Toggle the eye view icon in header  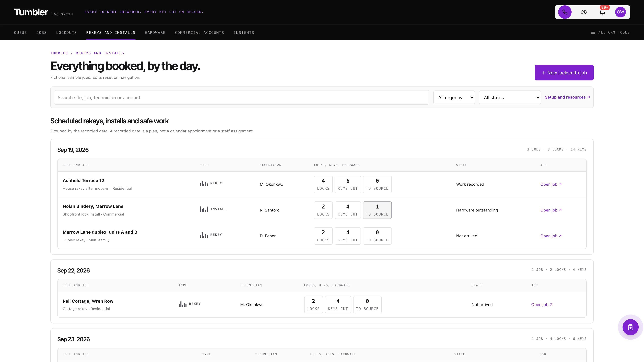[583, 12]
